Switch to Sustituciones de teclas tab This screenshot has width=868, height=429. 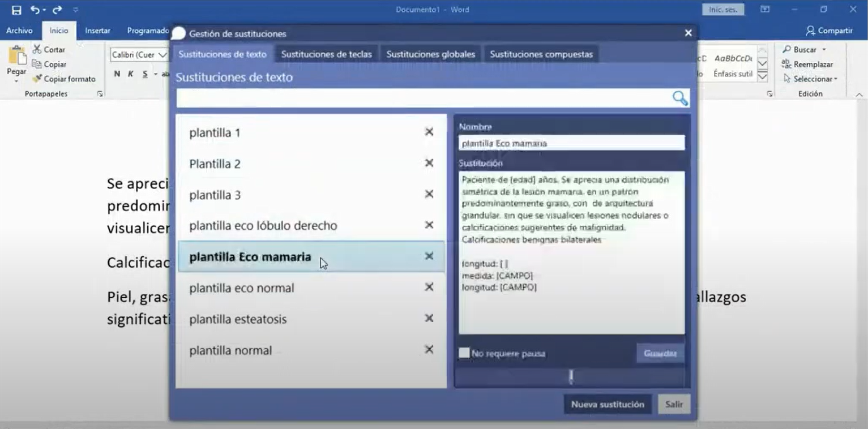(x=327, y=54)
